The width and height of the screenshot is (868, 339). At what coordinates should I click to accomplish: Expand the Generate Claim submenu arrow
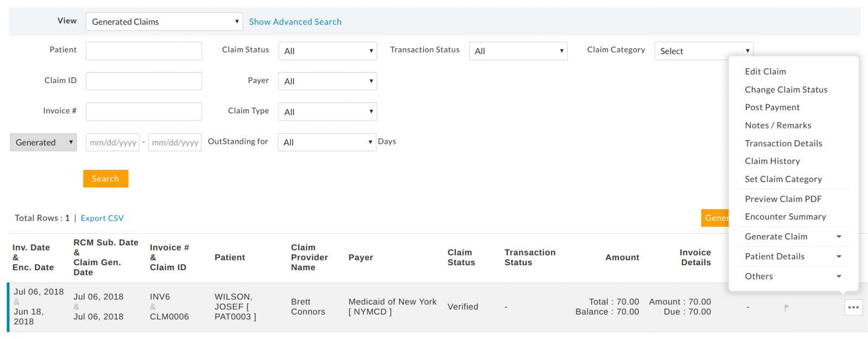click(839, 236)
